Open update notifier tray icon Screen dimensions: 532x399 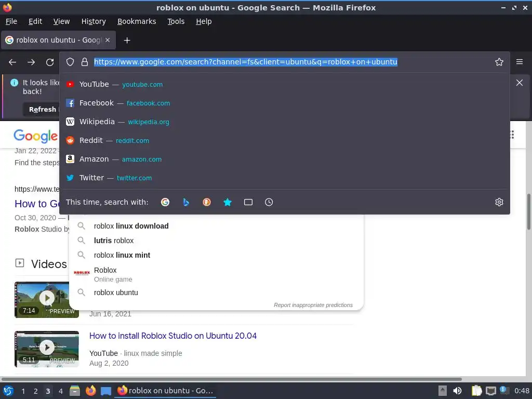(x=504, y=390)
